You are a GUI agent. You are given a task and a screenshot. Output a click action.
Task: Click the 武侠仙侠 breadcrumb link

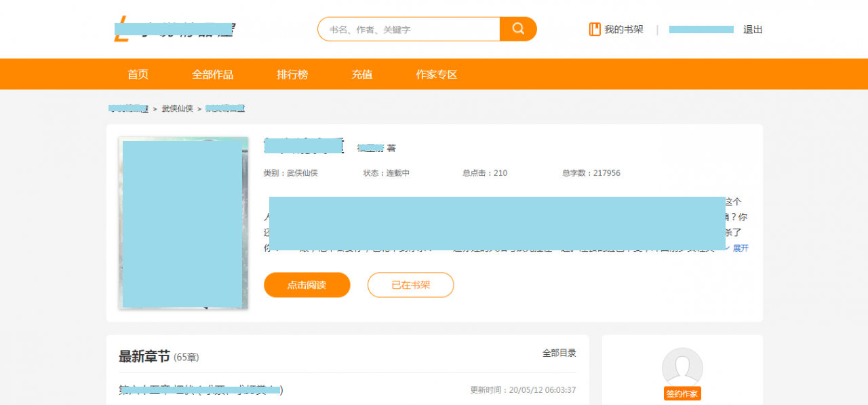[177, 109]
